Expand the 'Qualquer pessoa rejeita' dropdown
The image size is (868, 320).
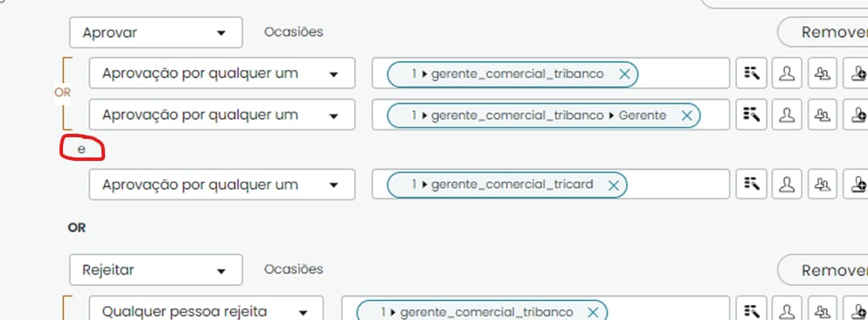tap(206, 311)
